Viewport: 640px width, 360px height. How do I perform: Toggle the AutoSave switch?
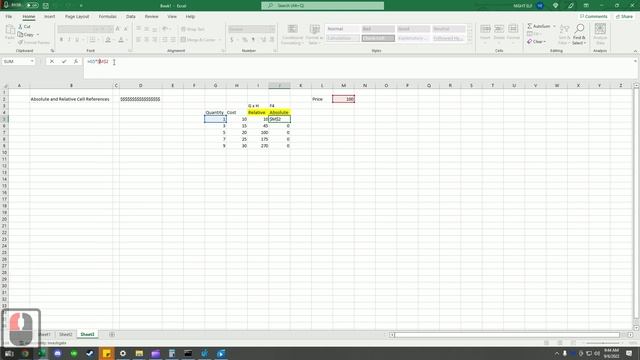32,6
